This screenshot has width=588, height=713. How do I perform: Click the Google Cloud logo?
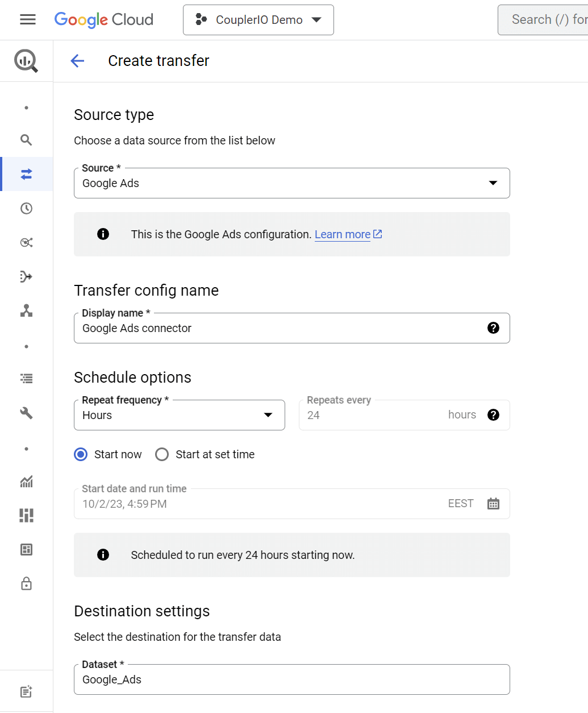tap(104, 20)
